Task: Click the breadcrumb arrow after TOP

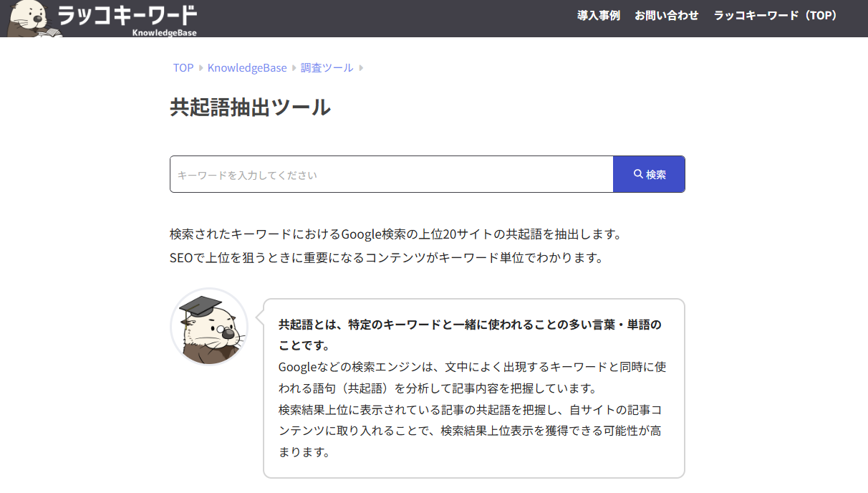Action: (x=199, y=67)
